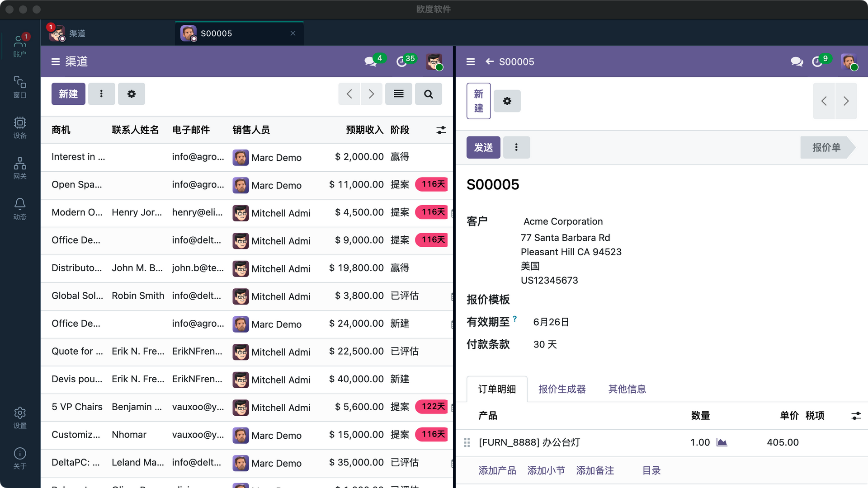Viewport: 868px width, 488px height.
Task: Select the 报价生成器 tab
Action: pyautogui.click(x=562, y=389)
